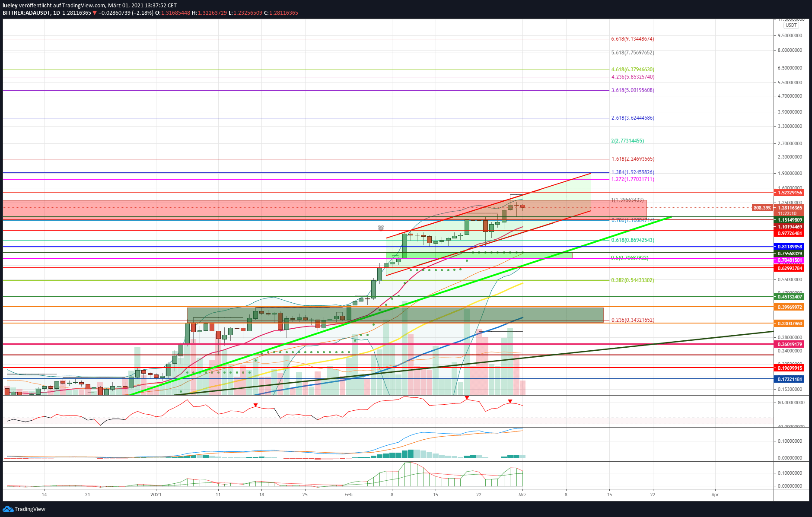
Task: Click the orange 0.39969972 price tag
Action: [x=790, y=307]
